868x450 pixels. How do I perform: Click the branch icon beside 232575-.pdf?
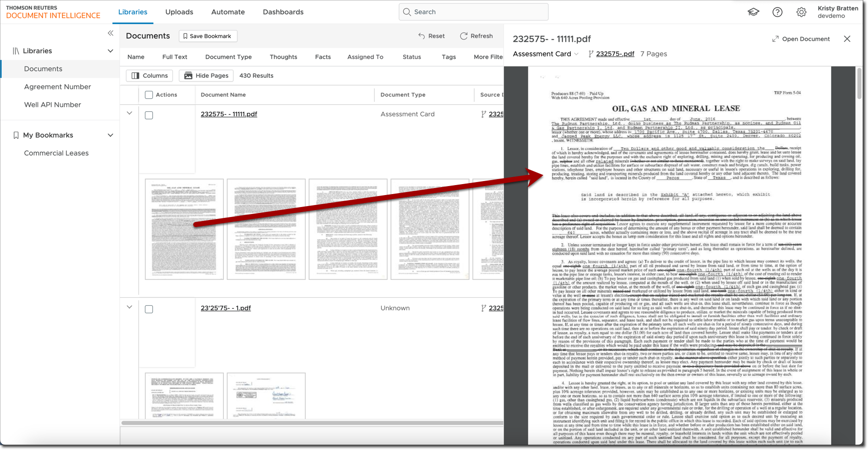tap(590, 53)
